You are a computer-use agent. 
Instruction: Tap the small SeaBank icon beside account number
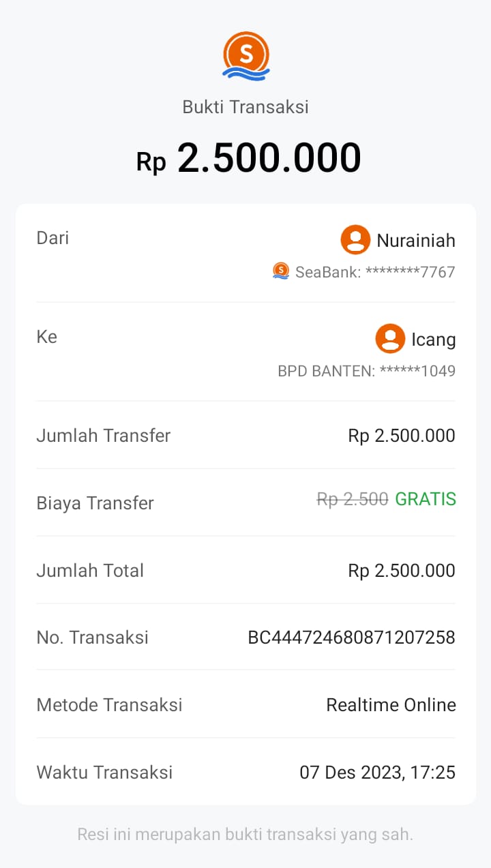[281, 271]
